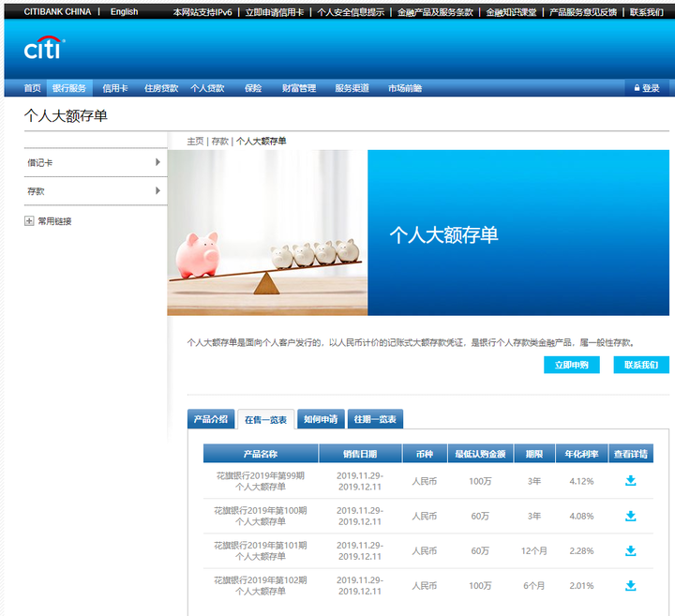This screenshot has width=675, height=616.
Task: Click the 2.01% rate cell
Action: 581,585
